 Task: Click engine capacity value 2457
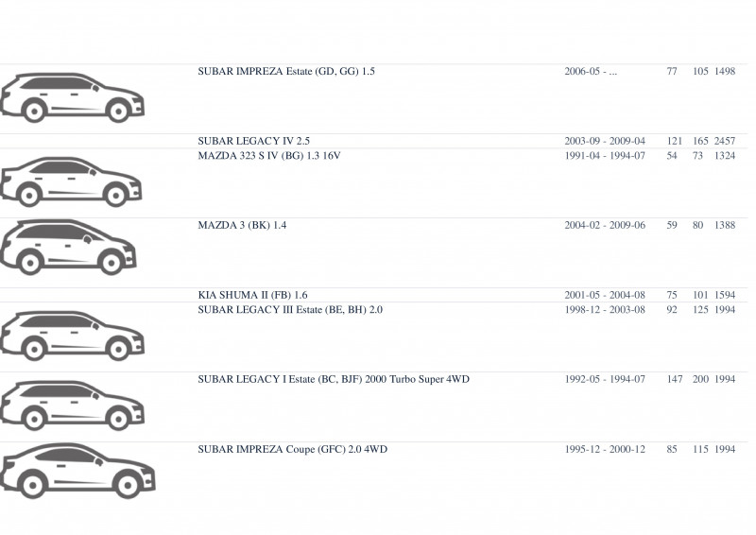click(725, 141)
